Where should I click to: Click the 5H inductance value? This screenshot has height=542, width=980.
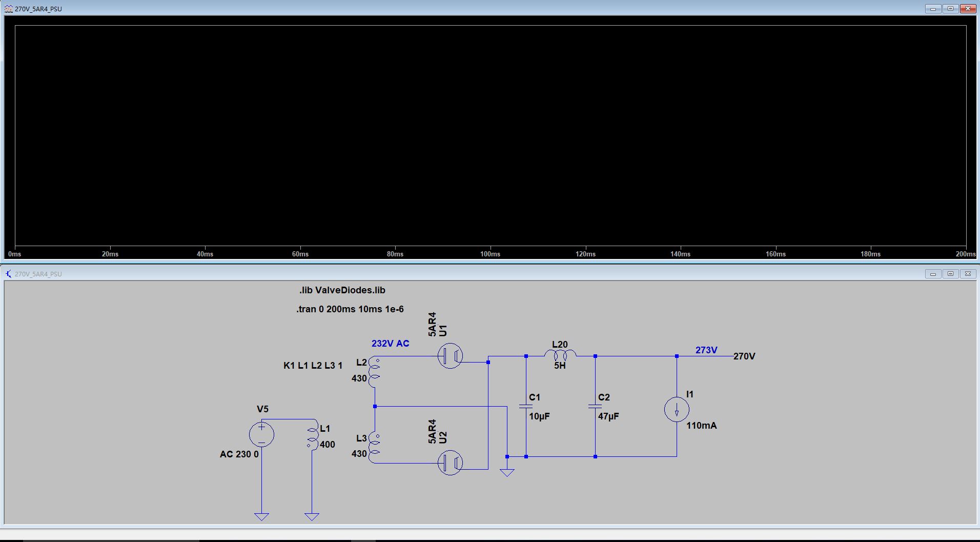click(560, 366)
